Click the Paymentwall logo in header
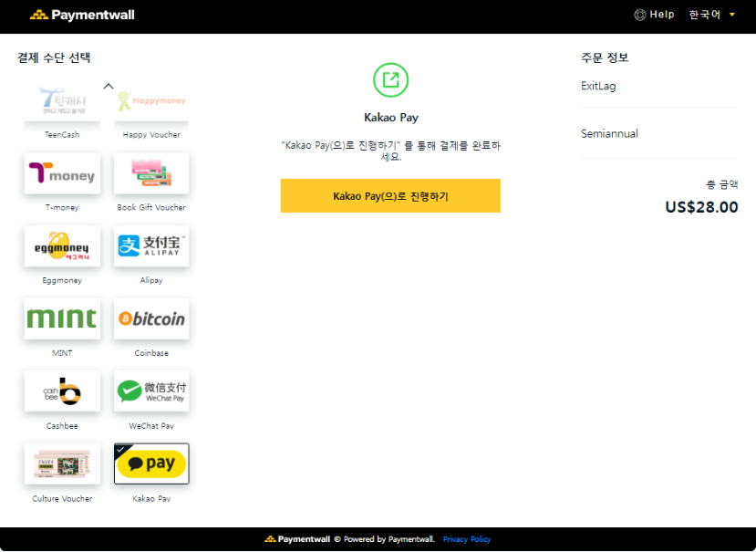The width and height of the screenshot is (756, 552). [x=82, y=15]
